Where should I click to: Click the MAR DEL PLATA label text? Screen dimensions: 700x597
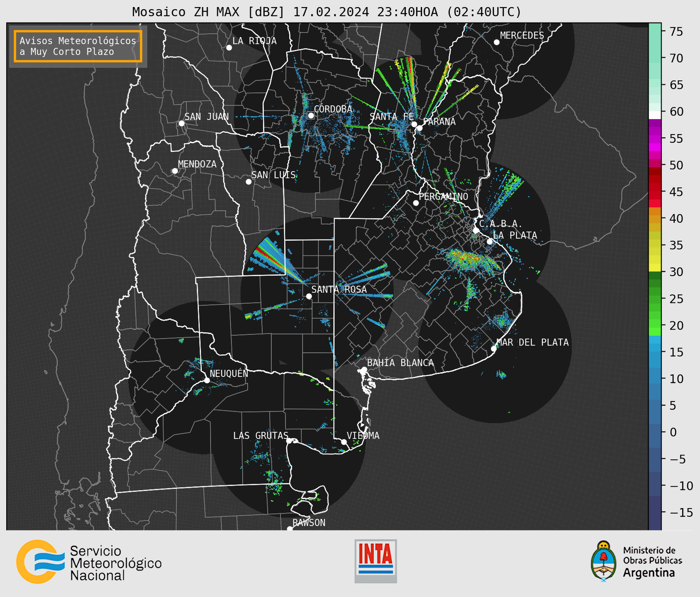(x=532, y=343)
